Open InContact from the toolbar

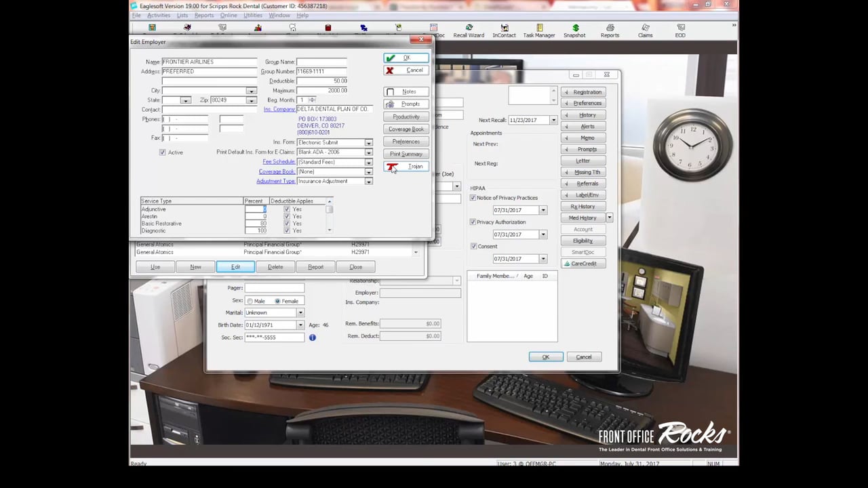(504, 31)
